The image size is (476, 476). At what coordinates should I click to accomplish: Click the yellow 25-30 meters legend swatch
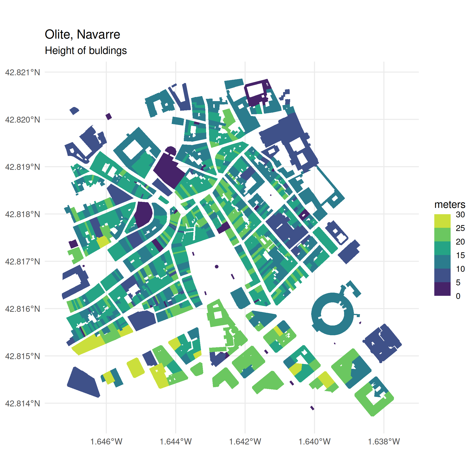(x=442, y=221)
